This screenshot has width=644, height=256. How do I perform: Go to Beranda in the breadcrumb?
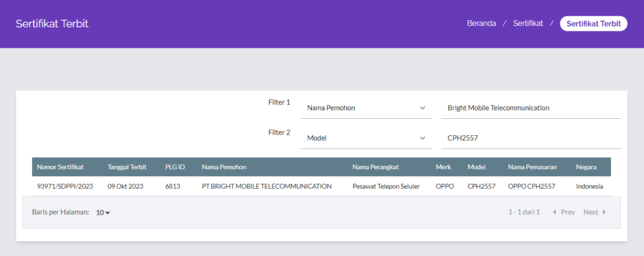(481, 24)
